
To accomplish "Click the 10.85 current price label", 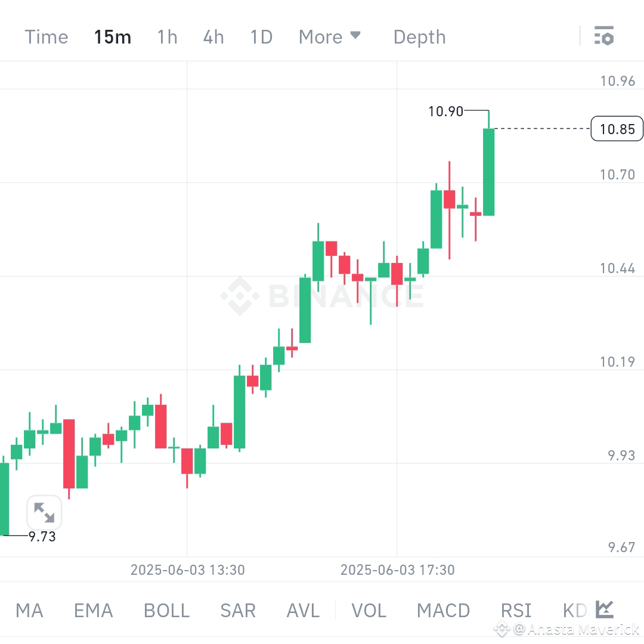I will coord(617,129).
